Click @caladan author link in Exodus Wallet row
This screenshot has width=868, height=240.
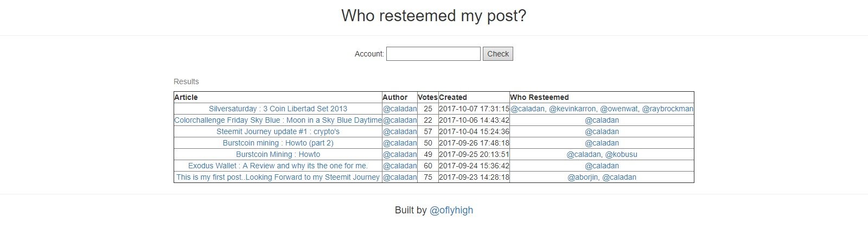click(400, 166)
